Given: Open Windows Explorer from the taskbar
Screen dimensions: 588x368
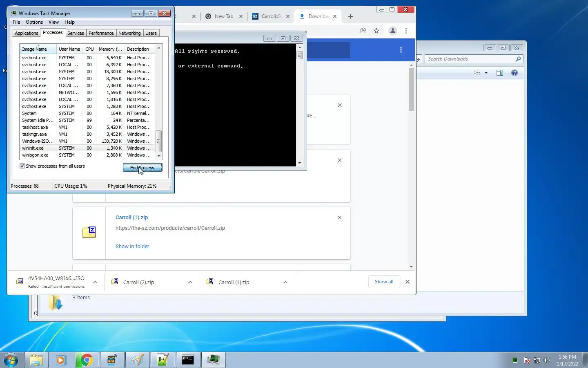Looking at the screenshot, I should point(36,360).
